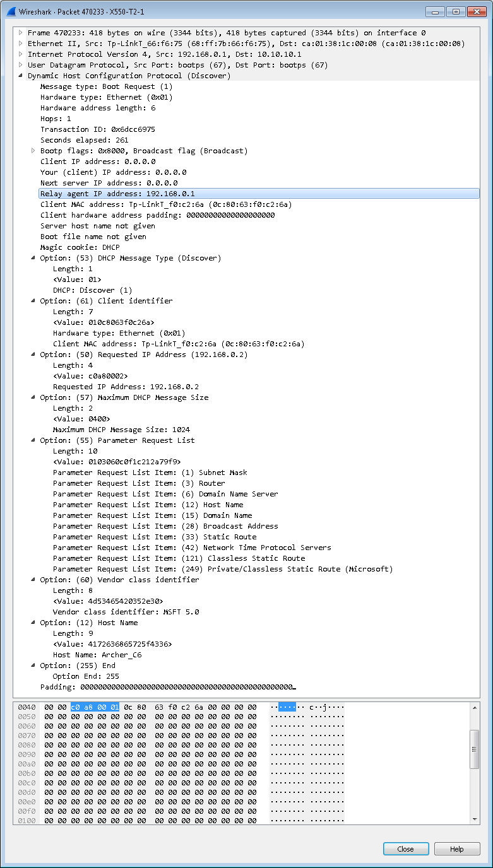The height and width of the screenshot is (868, 493).
Task: Select list item (33) Static Route
Action: [155, 537]
